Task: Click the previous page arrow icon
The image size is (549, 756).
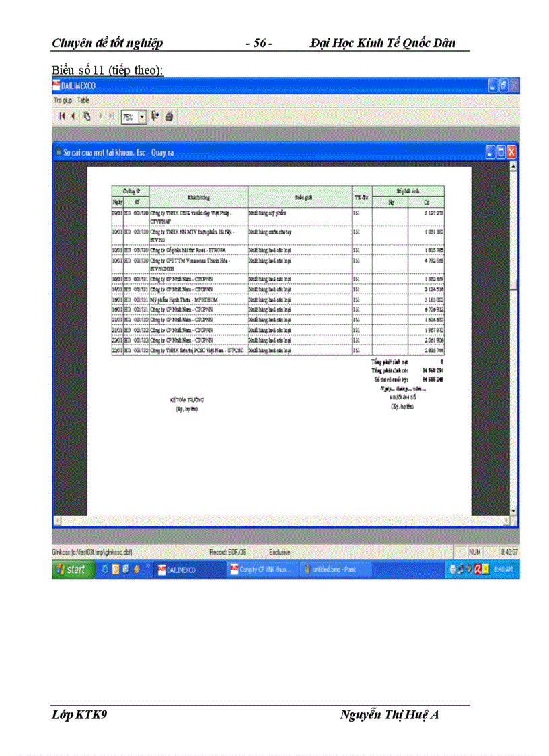Action: (73, 116)
